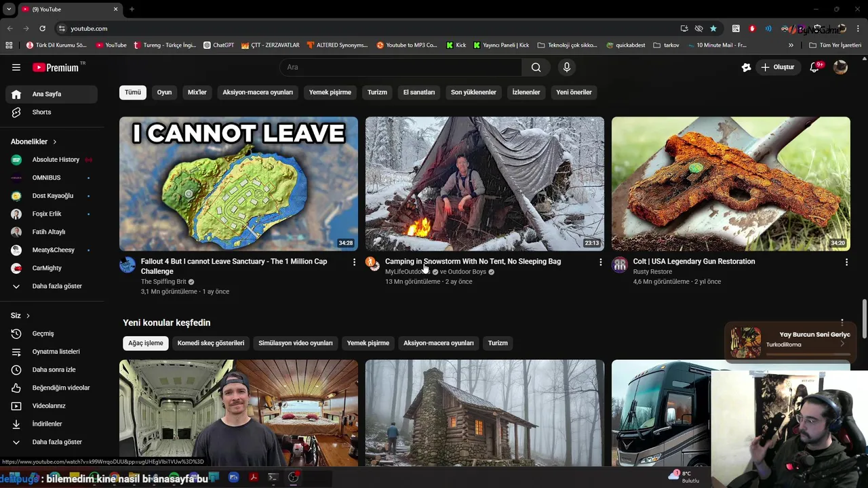Go to Ana Sayfa in sidebar
This screenshot has height=488, width=868.
(x=52, y=94)
